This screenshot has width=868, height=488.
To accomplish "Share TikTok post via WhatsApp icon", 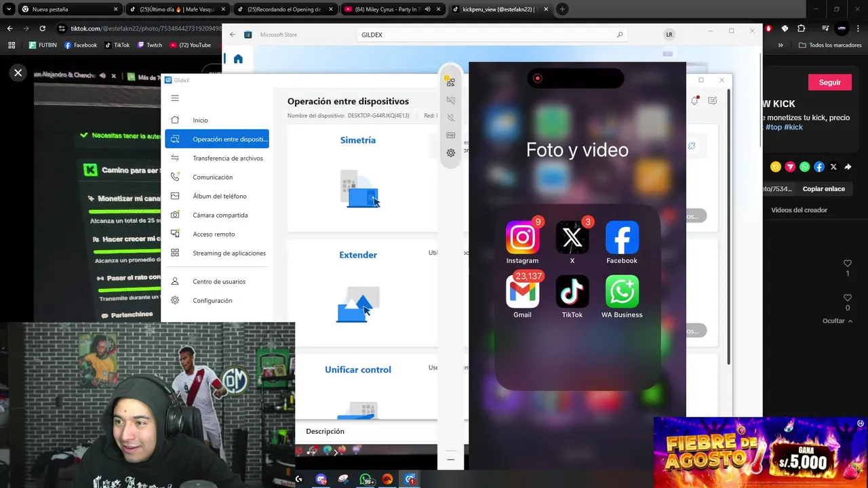I will click(x=804, y=167).
